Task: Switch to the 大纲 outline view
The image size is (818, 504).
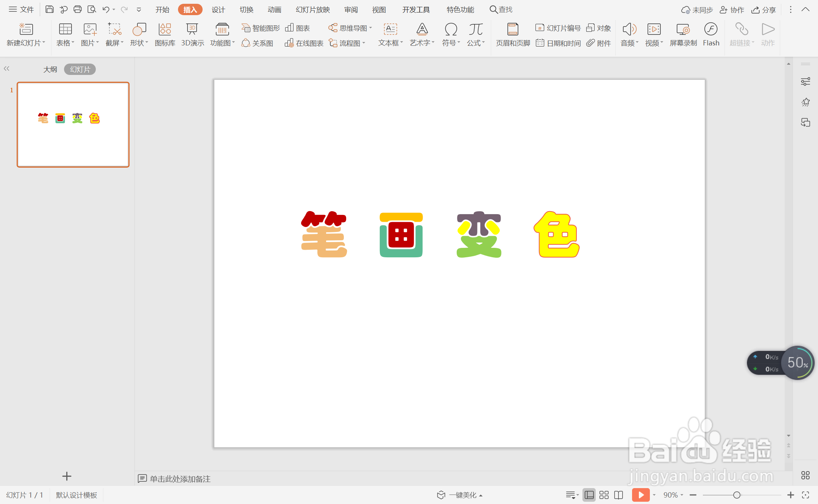Action: 50,69
